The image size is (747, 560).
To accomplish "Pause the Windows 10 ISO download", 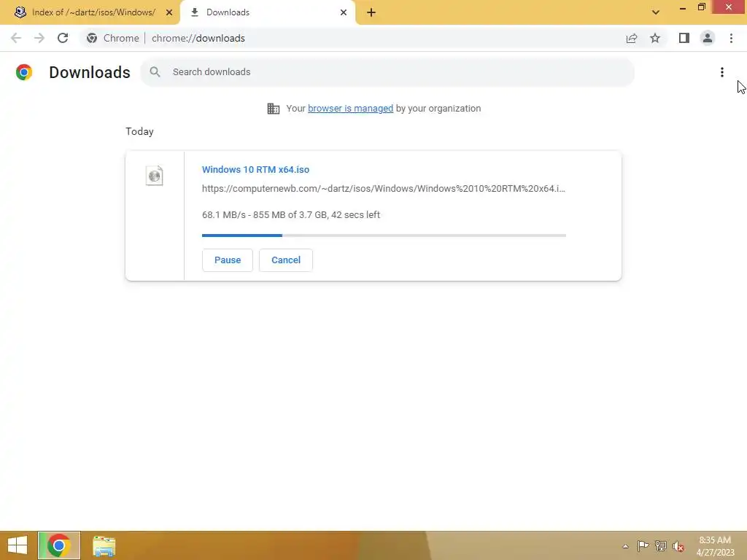I will (x=228, y=260).
